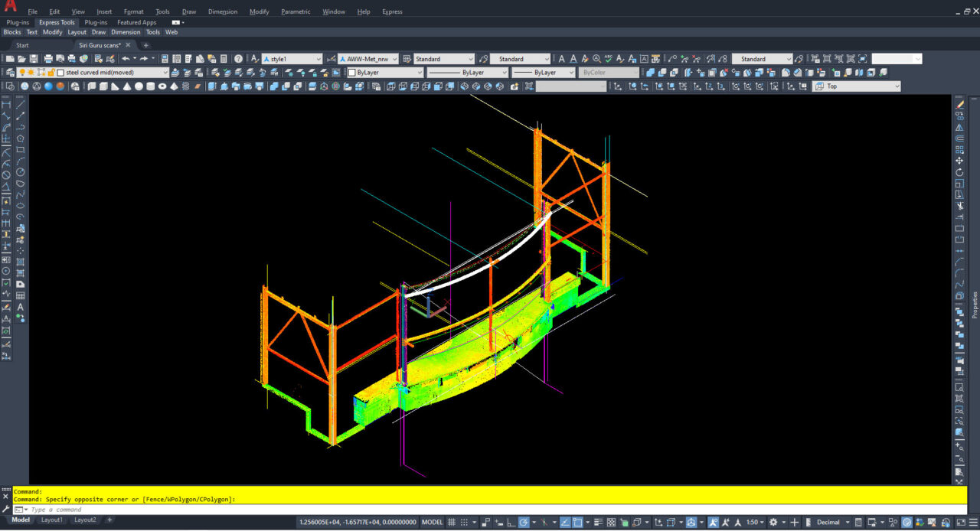The image size is (980, 531).
Task: Expand the layer dropdown 'steel curved mid(moved)'
Action: (165, 73)
